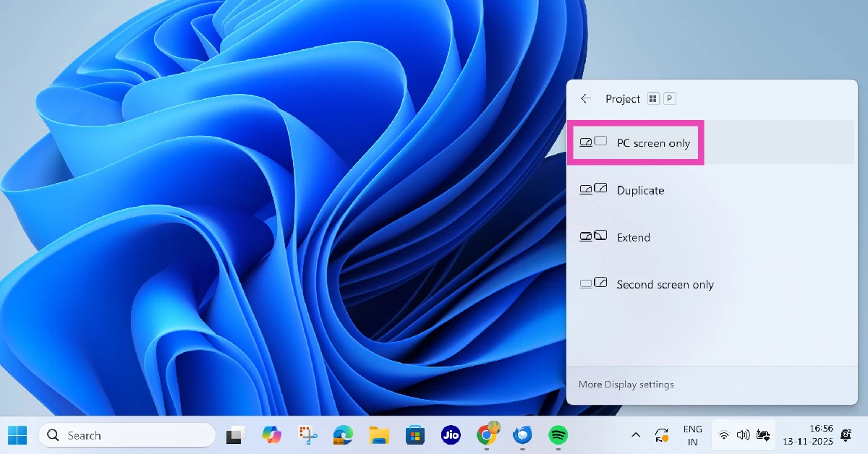The image size is (868, 454).
Task: Open Microsoft Edge
Action: tap(343, 435)
